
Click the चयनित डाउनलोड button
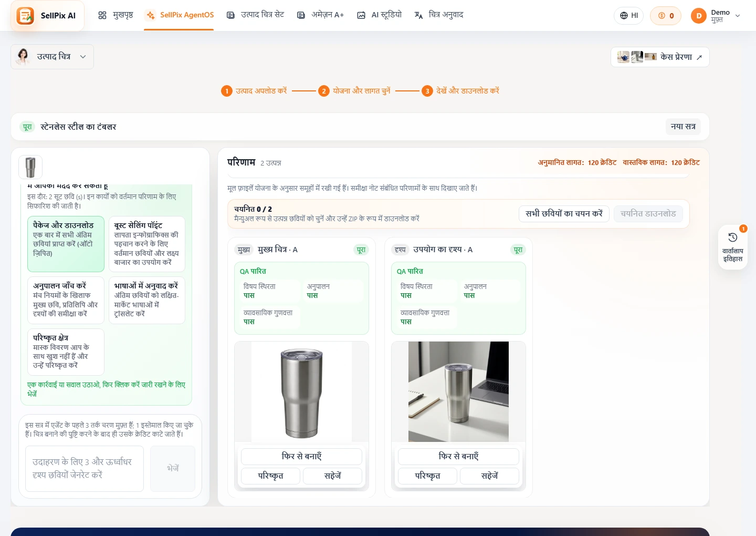(648, 214)
